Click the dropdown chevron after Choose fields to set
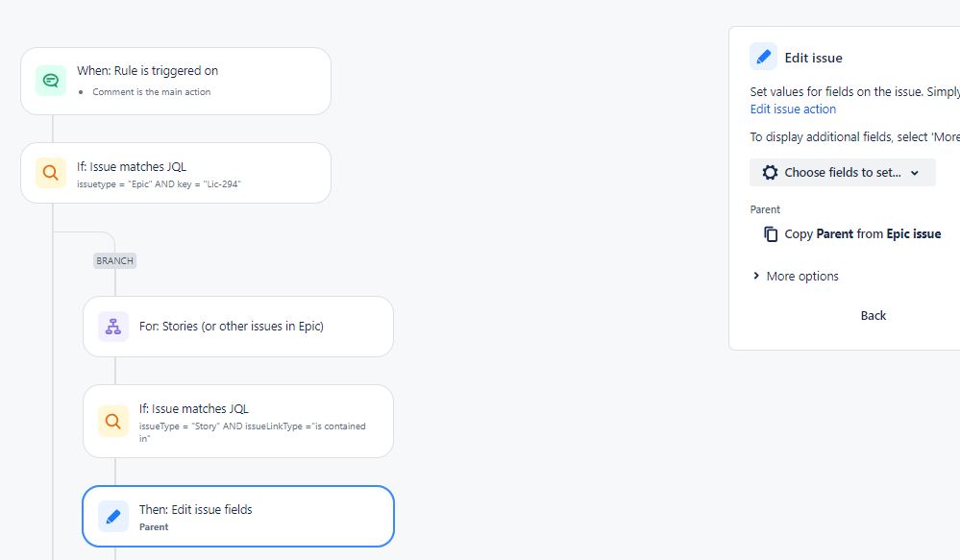The width and height of the screenshot is (960, 560). coord(915,173)
